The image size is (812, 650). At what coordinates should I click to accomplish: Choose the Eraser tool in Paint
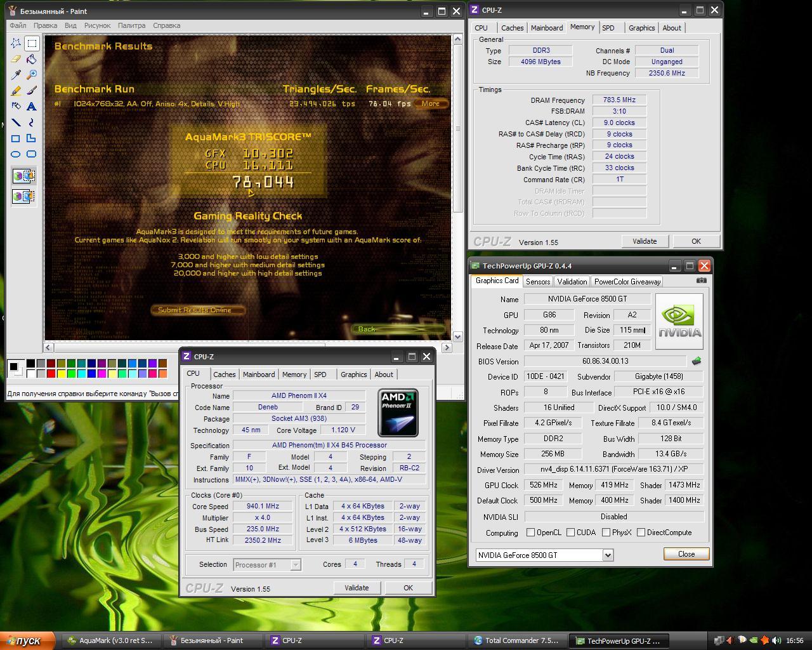[16, 59]
